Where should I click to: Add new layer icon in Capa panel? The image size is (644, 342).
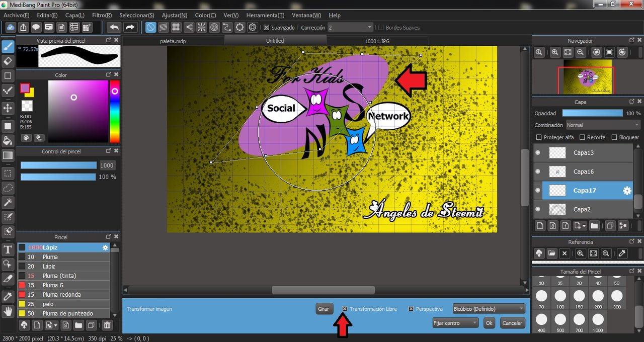pos(539,226)
